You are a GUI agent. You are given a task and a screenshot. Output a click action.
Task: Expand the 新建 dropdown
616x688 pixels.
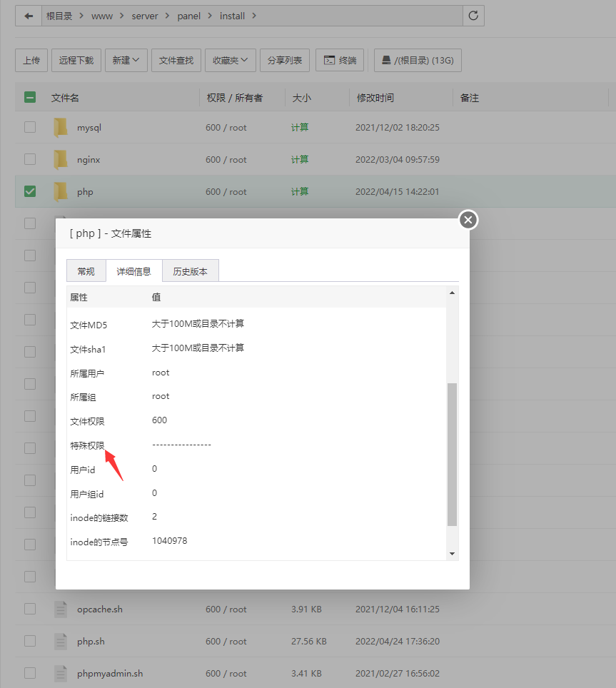click(x=126, y=60)
